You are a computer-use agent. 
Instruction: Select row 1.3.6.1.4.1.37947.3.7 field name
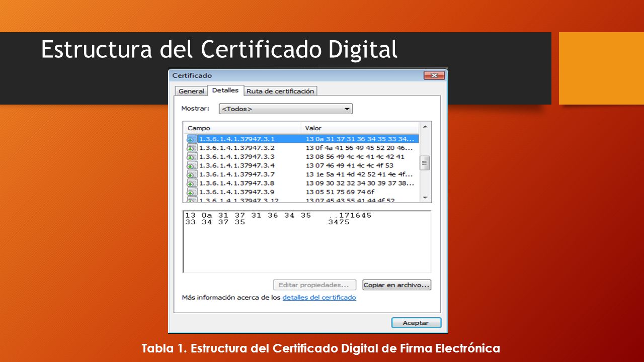click(x=237, y=174)
